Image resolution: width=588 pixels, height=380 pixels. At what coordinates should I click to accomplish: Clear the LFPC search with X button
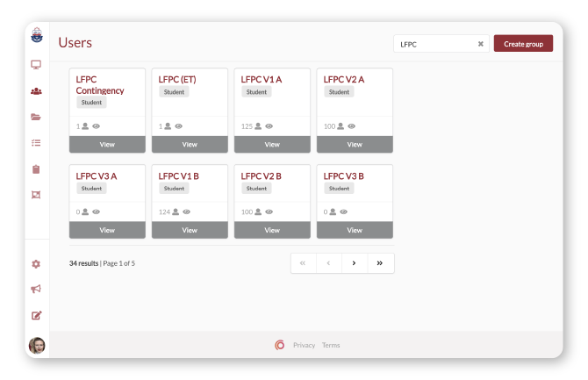[x=480, y=44]
